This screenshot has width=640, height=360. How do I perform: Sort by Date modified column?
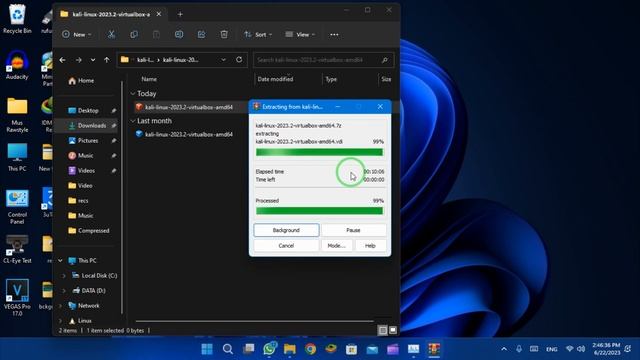click(x=275, y=79)
